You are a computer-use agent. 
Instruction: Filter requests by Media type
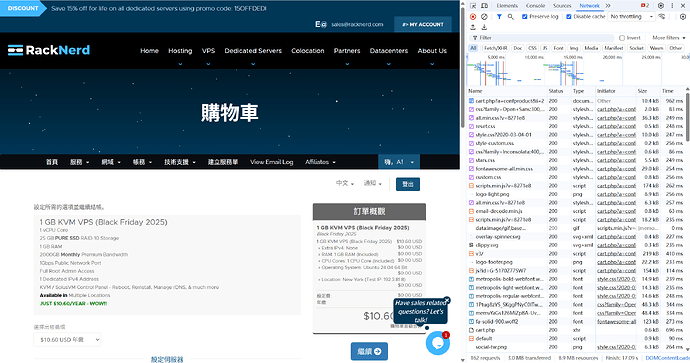[x=591, y=48]
